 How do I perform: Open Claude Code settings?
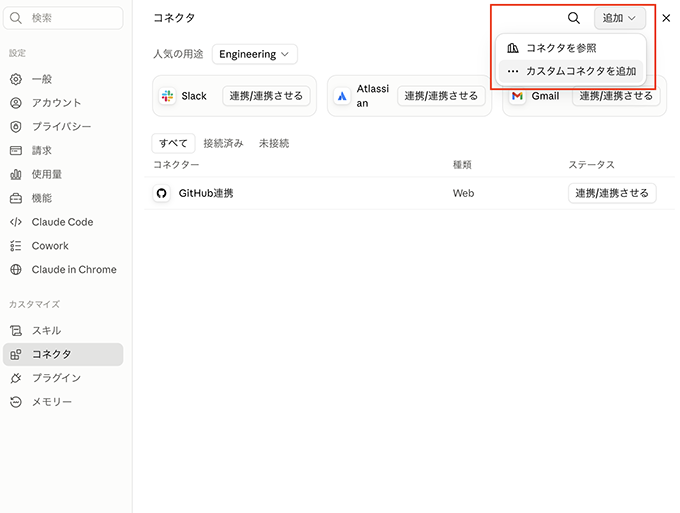pos(63,222)
